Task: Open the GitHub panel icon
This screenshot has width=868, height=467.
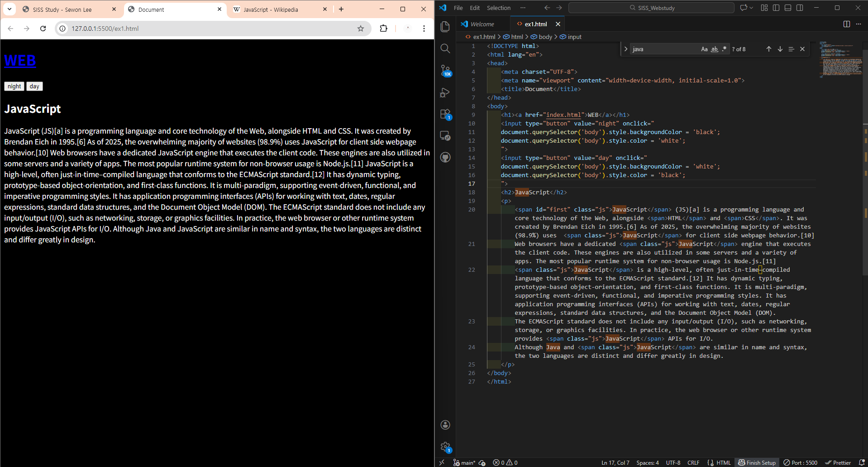Action: point(445,157)
